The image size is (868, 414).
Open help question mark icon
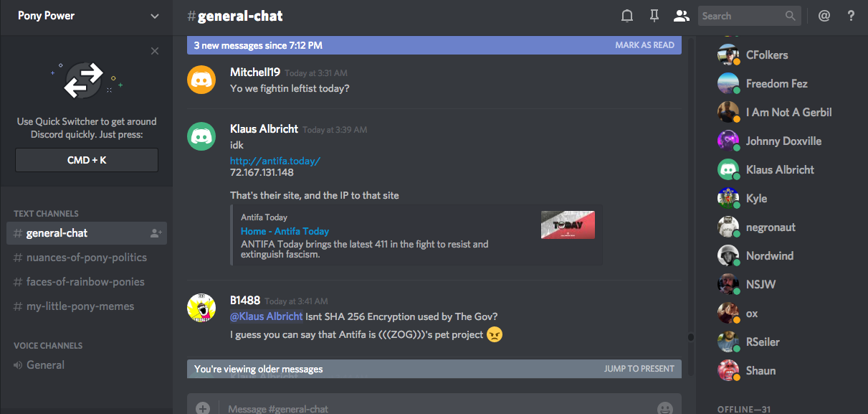tap(851, 16)
